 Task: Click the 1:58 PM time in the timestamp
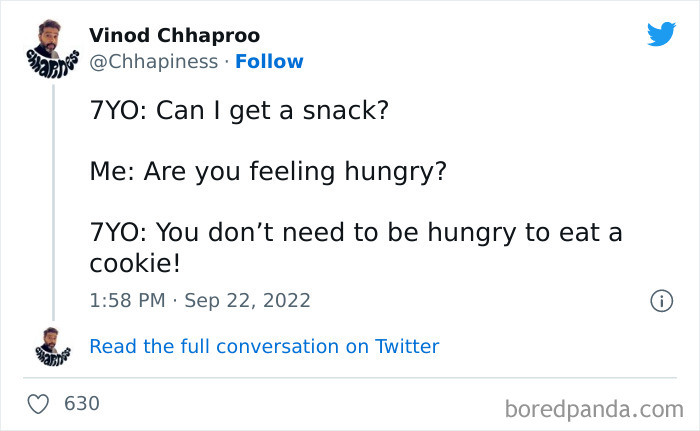click(x=127, y=300)
